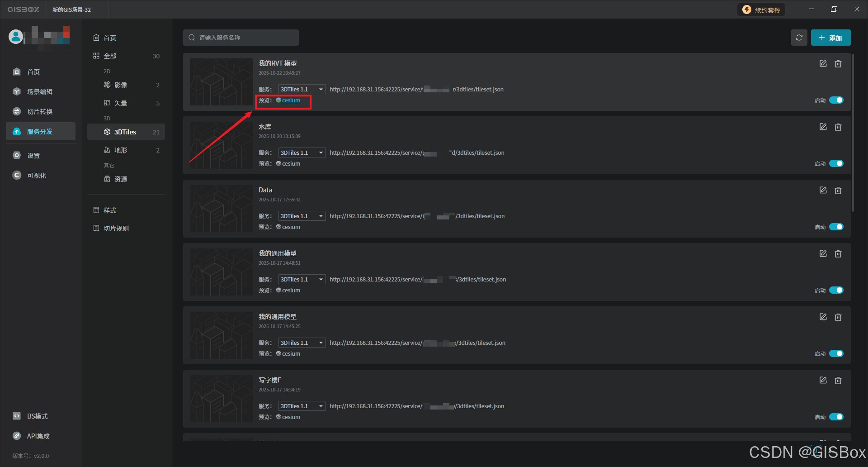Edit the 写字楼F service entry

click(823, 380)
